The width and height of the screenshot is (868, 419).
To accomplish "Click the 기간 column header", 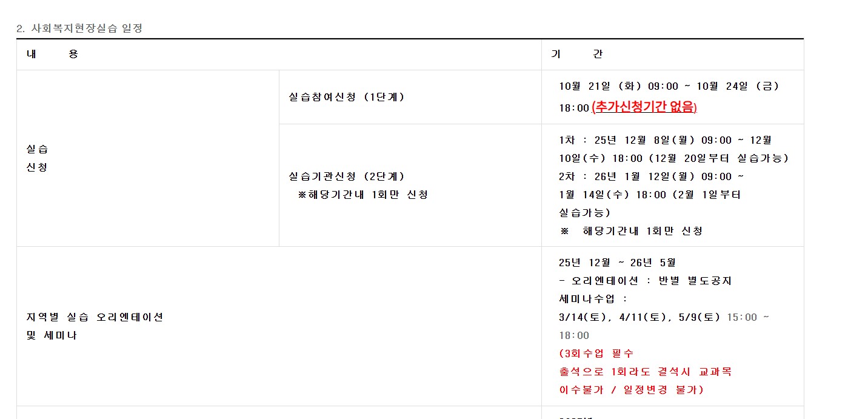I will click(576, 54).
